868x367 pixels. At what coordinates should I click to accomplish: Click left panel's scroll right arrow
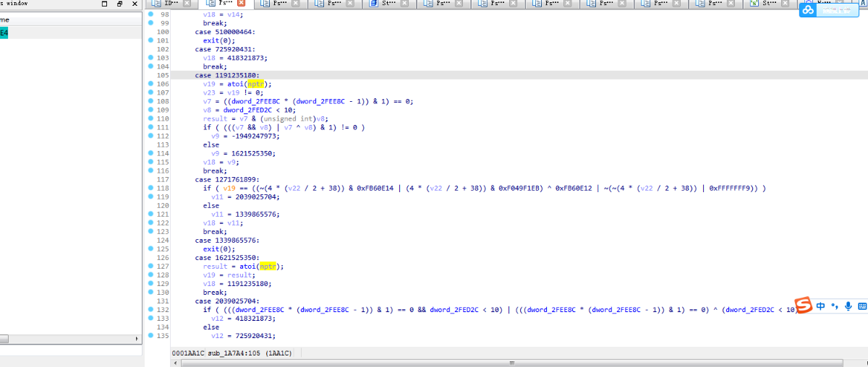point(137,338)
